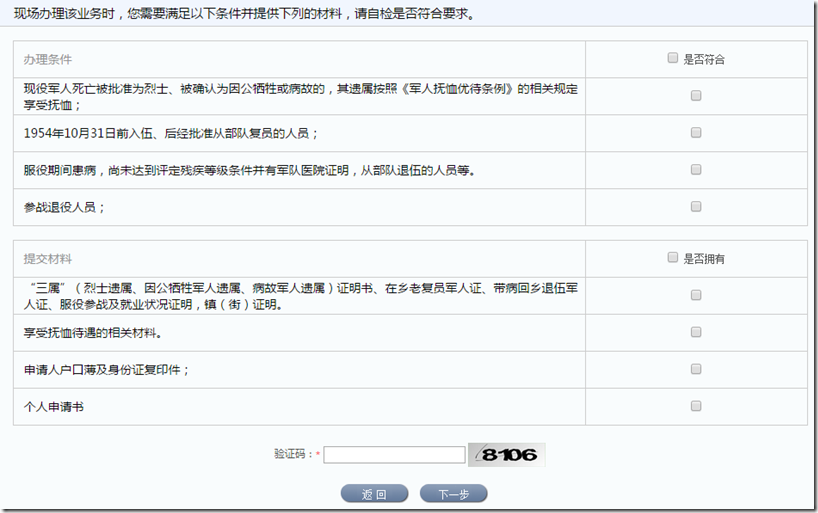818x513 pixels.
Task: Tick checkbox for 1954年10月31日前入伍 condition
Action: pos(696,133)
